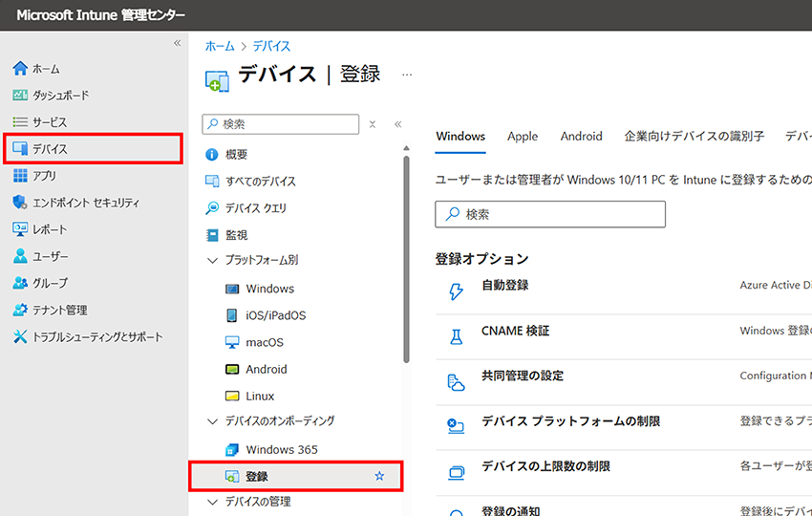Image resolution: width=812 pixels, height=516 pixels.
Task: Click the device menu scrollbar thumb
Action: (x=406, y=259)
